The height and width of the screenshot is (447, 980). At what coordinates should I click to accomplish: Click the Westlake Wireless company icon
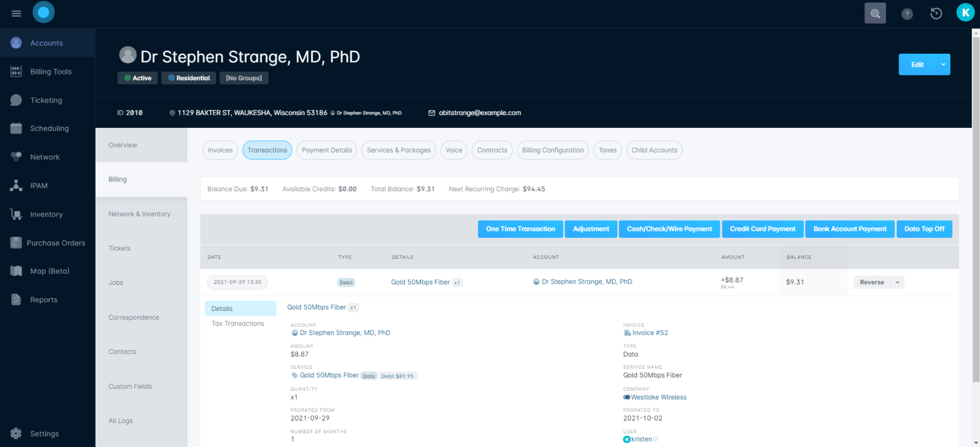pyautogui.click(x=627, y=397)
